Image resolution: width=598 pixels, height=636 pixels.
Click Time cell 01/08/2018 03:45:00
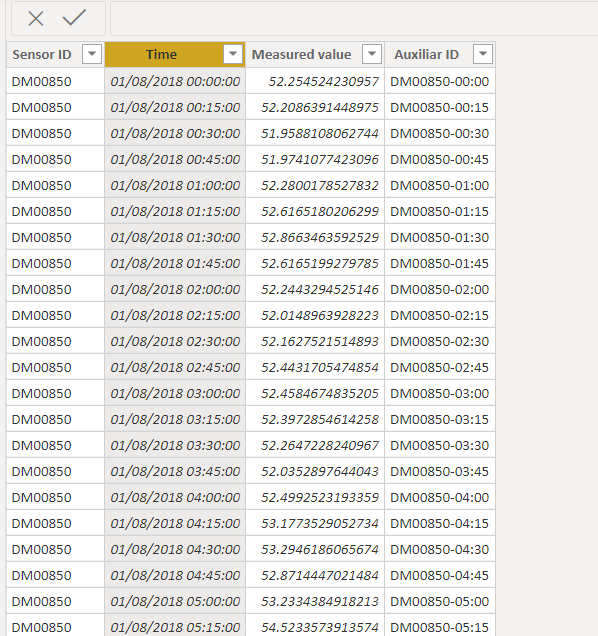point(175,471)
